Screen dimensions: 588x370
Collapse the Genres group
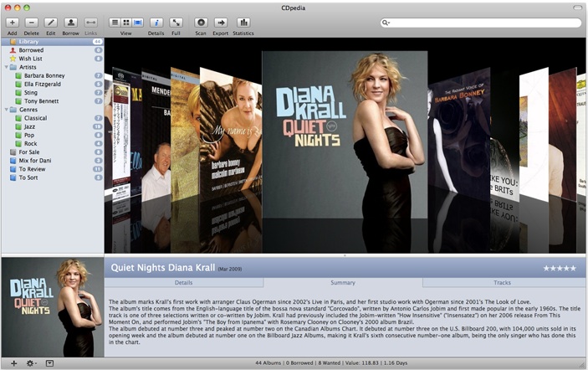pos(5,110)
